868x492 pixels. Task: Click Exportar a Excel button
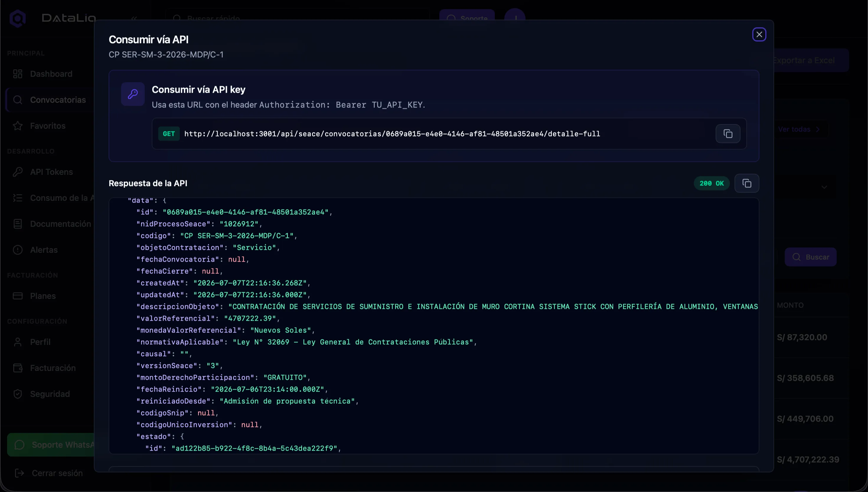pyautogui.click(x=811, y=61)
